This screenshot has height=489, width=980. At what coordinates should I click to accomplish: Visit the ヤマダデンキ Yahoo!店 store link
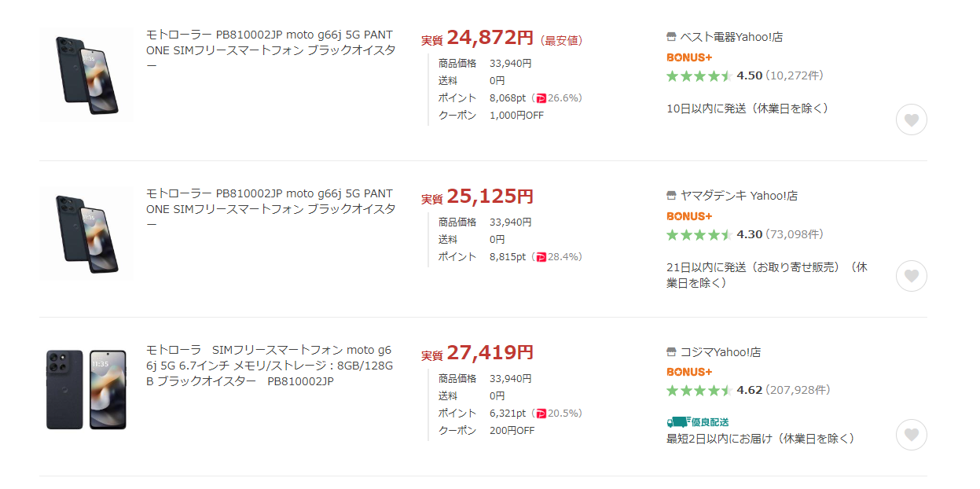coord(739,196)
